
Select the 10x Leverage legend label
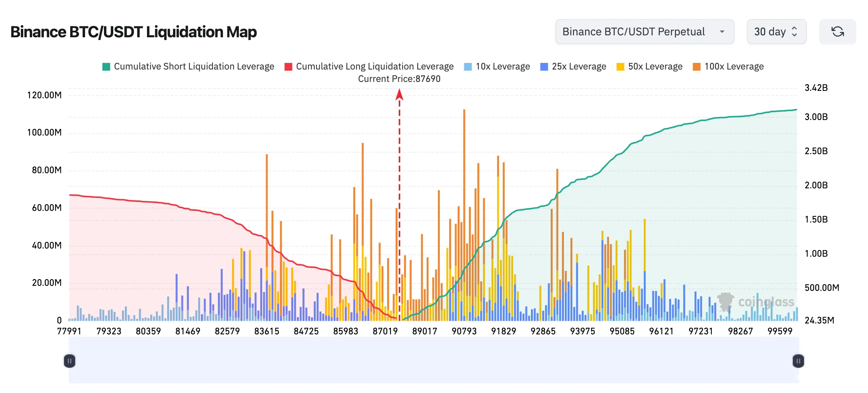pos(503,66)
